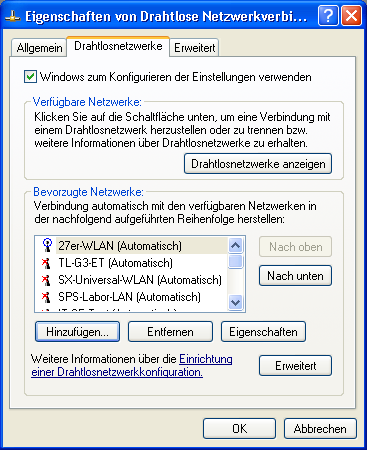367x450 pixels.
Task: Remove network with Entfernen button
Action: click(x=170, y=332)
